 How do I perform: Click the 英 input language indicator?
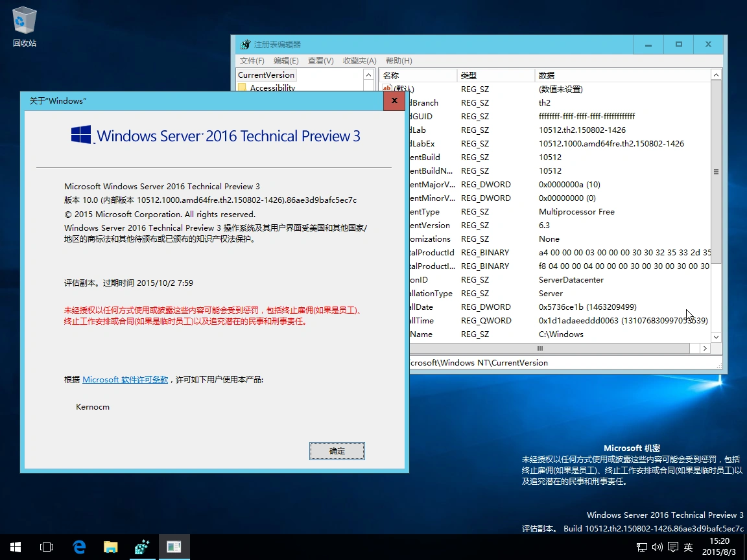[x=687, y=546]
